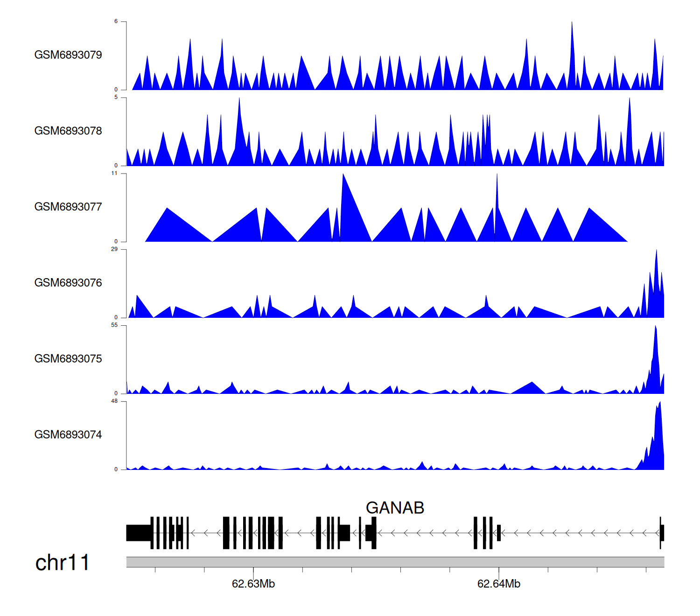The height and width of the screenshot is (616, 700).
Task: Click the 62.64Mb axis position label
Action: [498, 584]
